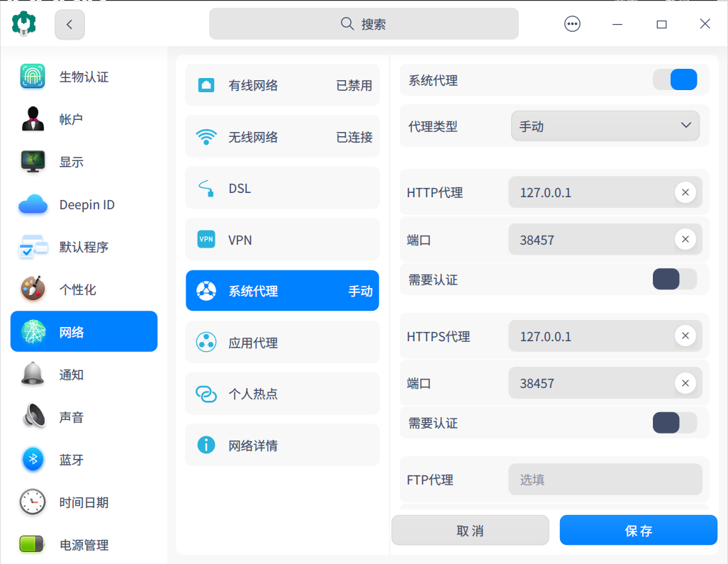Open 通知 bell icon
The image size is (728, 564).
coord(33,374)
